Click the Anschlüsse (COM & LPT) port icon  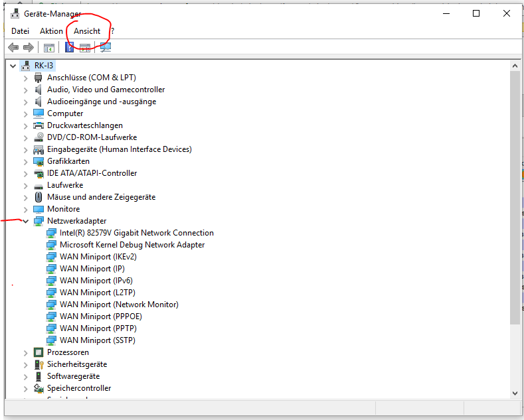click(x=39, y=78)
